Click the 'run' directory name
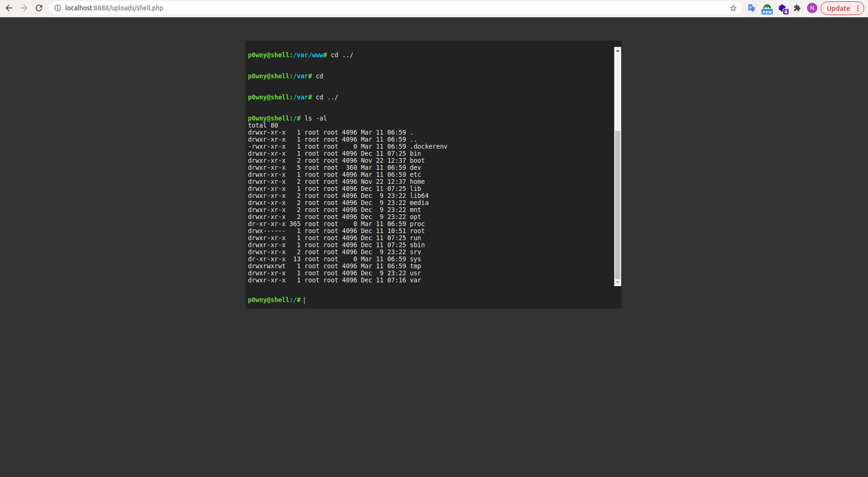The width and height of the screenshot is (868, 477). tap(416, 238)
